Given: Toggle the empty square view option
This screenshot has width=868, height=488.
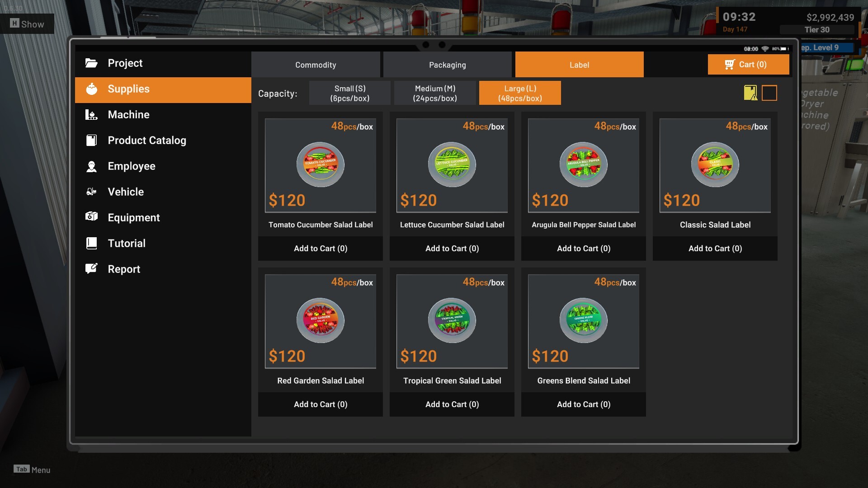Looking at the screenshot, I should tap(769, 93).
